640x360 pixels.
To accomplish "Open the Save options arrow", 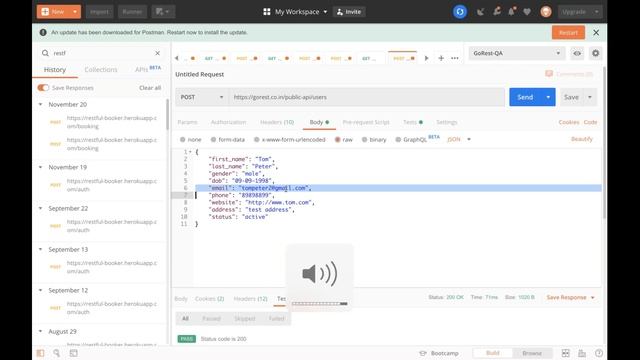I will click(590, 97).
